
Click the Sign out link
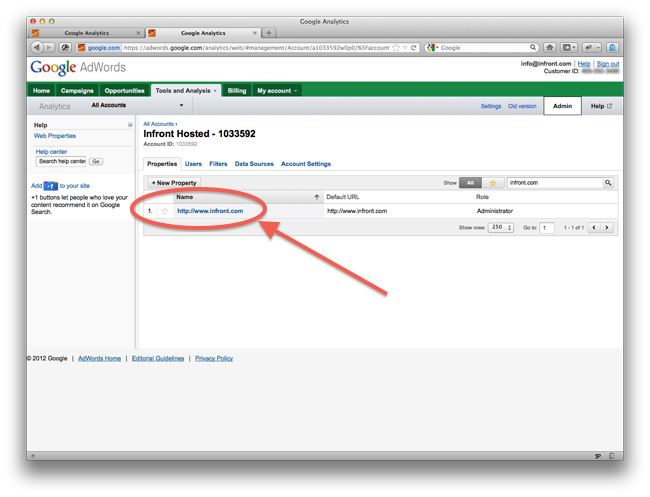pos(608,63)
